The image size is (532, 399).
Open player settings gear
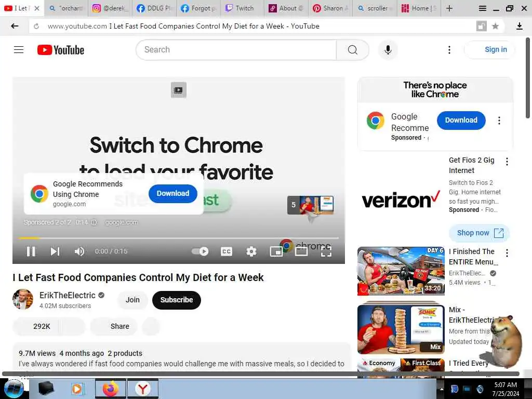251,251
